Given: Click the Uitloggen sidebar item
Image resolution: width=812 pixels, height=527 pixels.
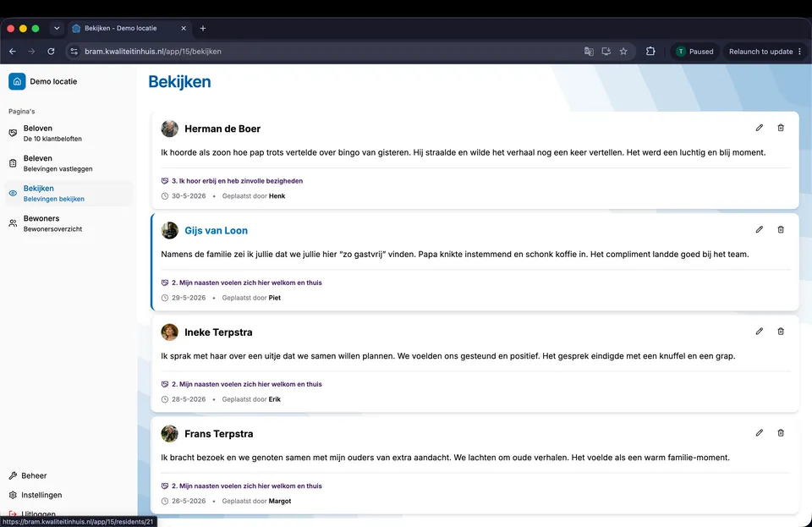Looking at the screenshot, I should pyautogui.click(x=32, y=514).
